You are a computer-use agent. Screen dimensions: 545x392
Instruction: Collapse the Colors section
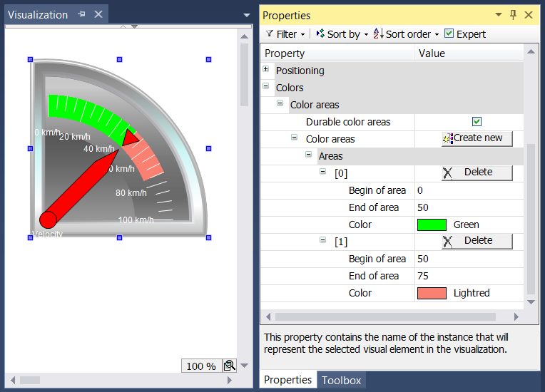click(266, 86)
